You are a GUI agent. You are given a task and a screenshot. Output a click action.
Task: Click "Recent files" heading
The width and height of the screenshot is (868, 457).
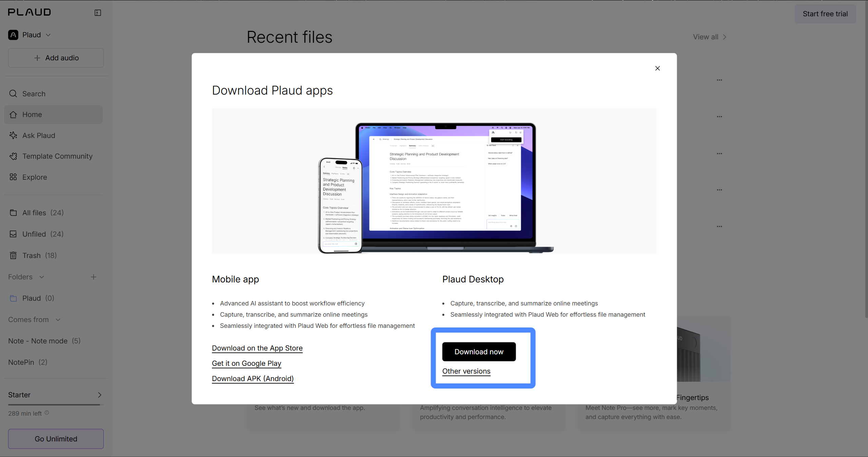pos(290,37)
